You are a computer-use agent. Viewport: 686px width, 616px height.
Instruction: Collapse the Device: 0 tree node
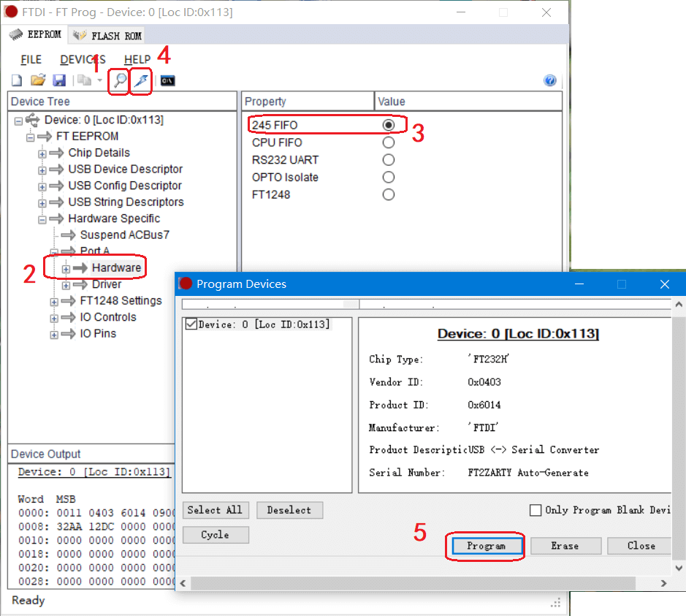tap(18, 121)
